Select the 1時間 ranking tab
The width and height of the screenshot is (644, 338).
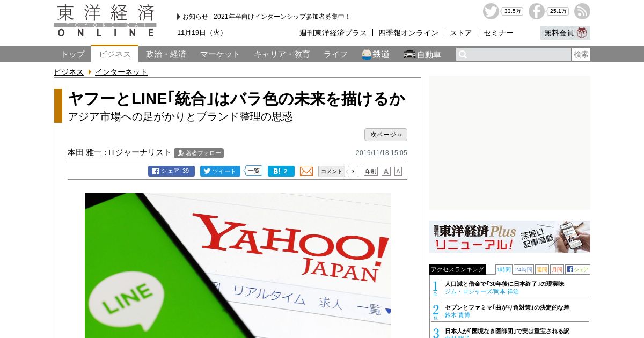(504, 269)
